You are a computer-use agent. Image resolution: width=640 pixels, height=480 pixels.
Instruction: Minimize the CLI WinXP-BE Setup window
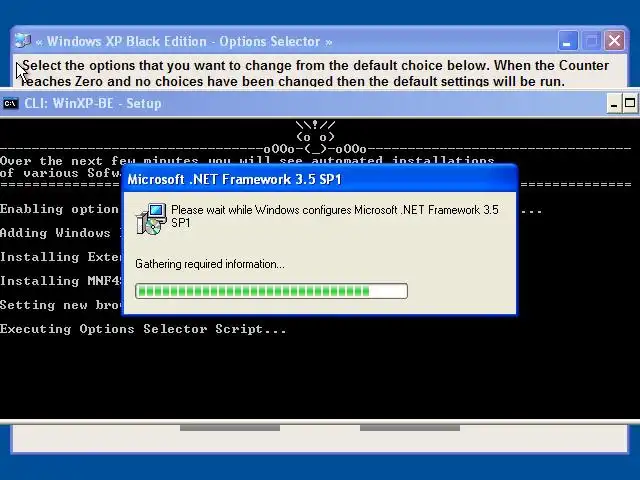pos(613,104)
